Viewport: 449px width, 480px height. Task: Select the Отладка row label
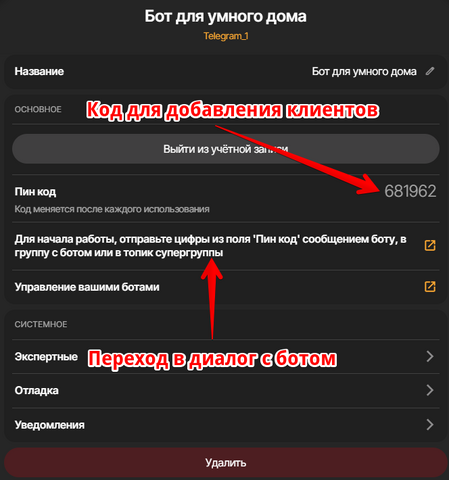(x=36, y=390)
